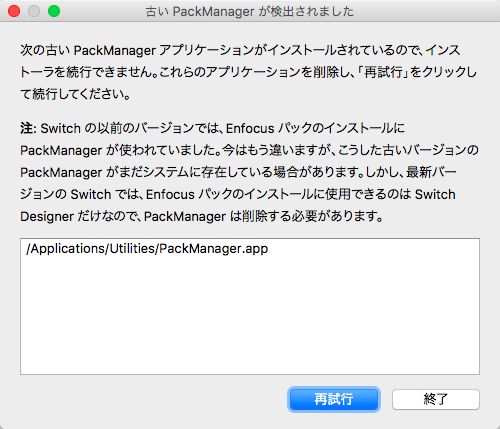
Task: Click inside the detected applications list box
Action: tap(250, 306)
